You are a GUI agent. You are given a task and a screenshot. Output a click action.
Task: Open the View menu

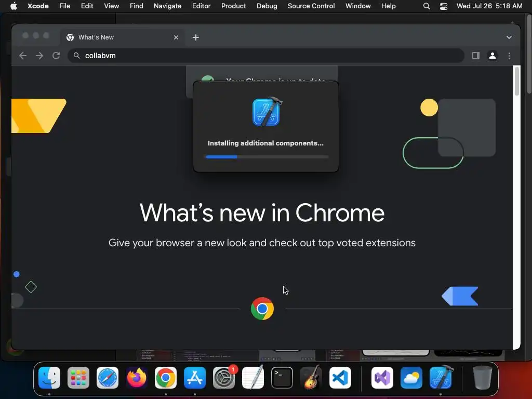click(x=111, y=6)
